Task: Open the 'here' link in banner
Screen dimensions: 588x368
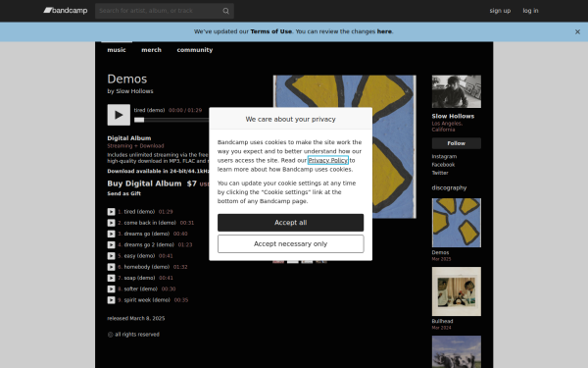Action: tap(384, 31)
